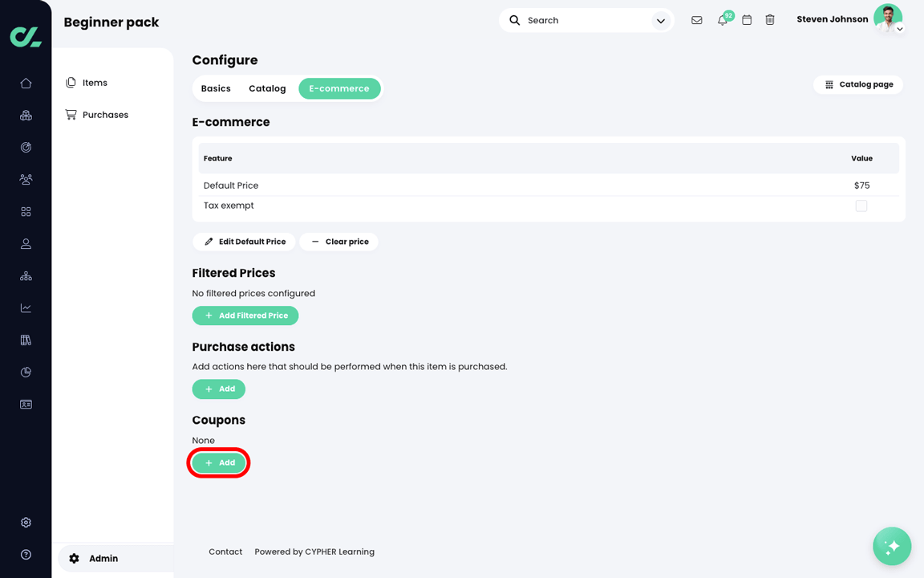Click the CYPHER logo at the top left
The height and width of the screenshot is (578, 924).
[x=26, y=37]
